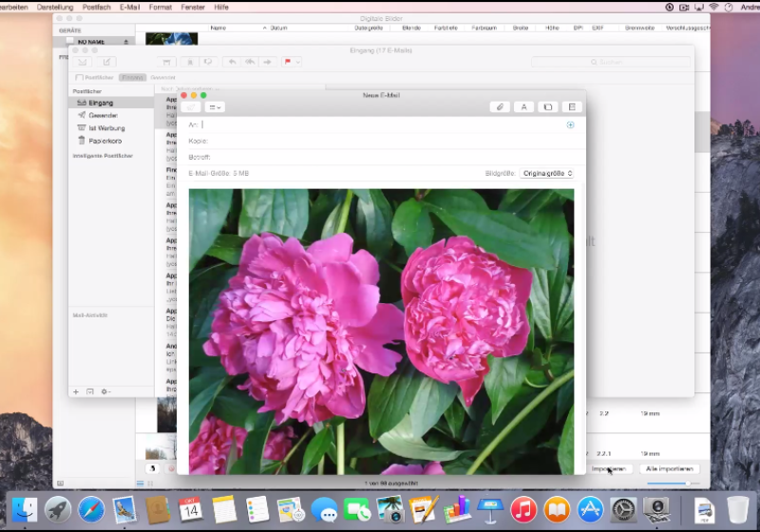Open the font format bar (A icon)
The height and width of the screenshot is (532, 760).
click(x=524, y=107)
